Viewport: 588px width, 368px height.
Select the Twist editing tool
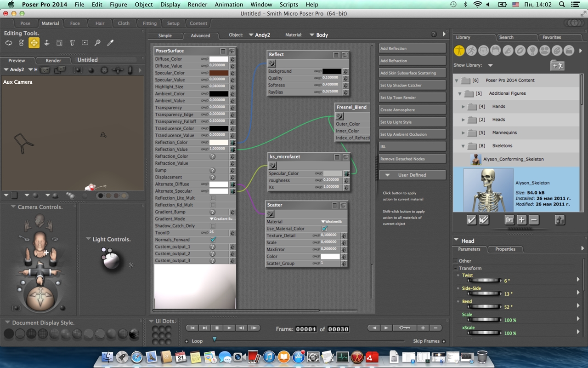[x=21, y=43]
